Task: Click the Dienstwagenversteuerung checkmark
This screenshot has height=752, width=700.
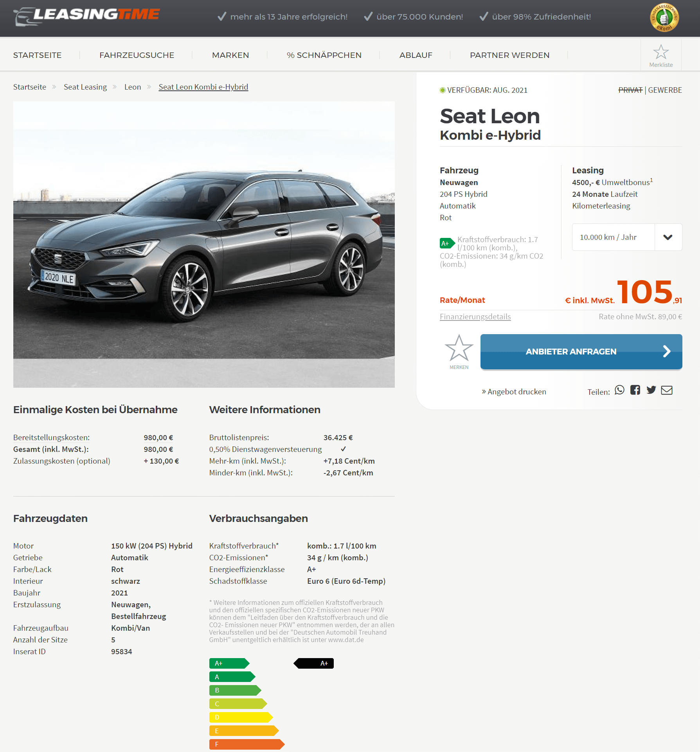Action: tap(343, 449)
